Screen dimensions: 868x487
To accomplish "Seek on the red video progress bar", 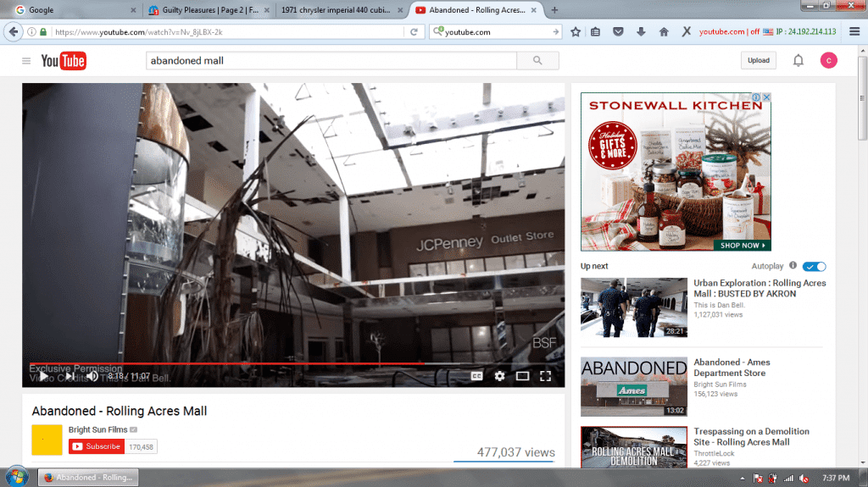I will 254,363.
